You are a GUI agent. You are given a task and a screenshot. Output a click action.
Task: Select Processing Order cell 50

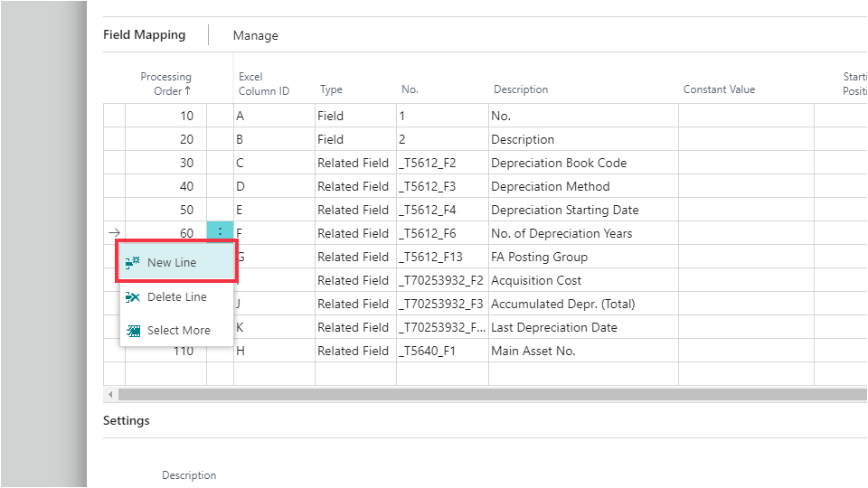(165, 210)
